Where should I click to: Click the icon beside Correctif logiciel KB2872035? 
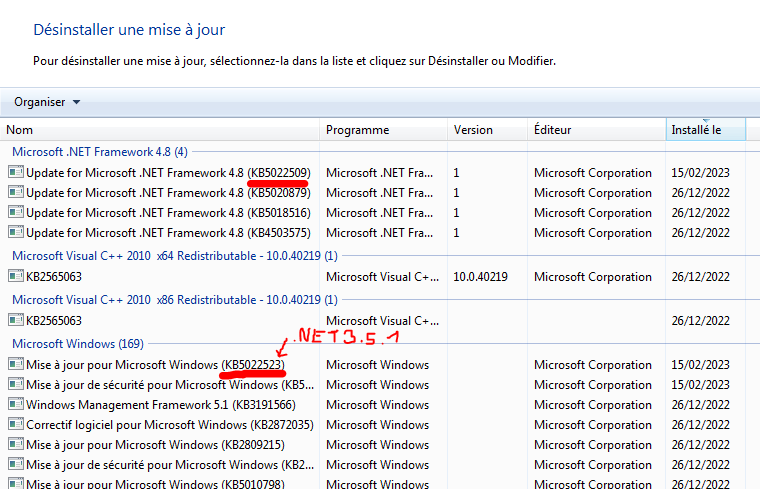pyautogui.click(x=16, y=424)
